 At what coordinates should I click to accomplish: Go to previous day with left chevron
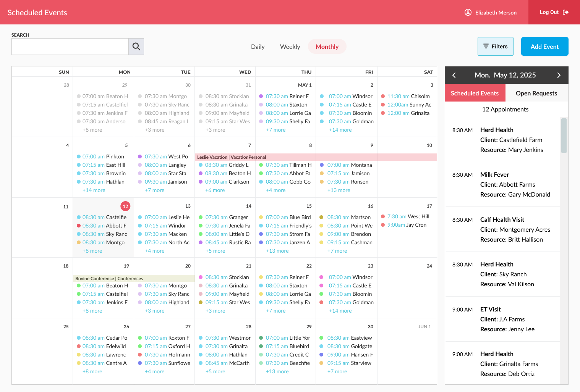coord(454,75)
